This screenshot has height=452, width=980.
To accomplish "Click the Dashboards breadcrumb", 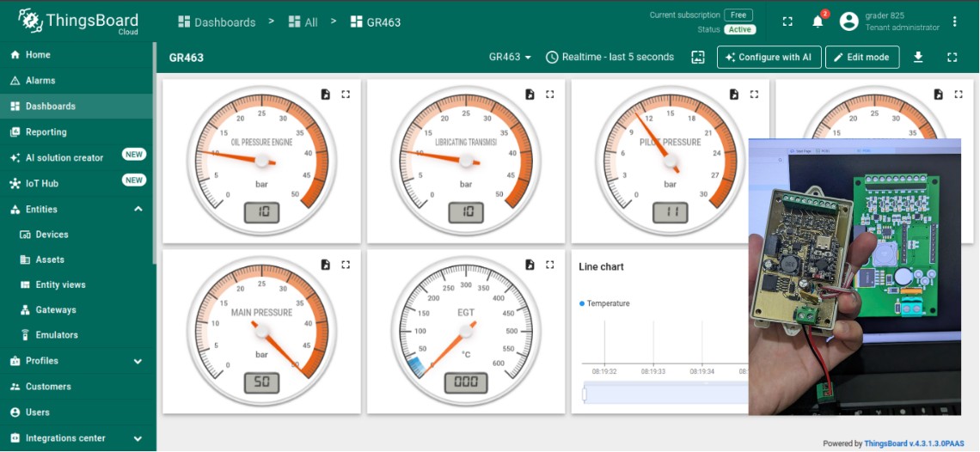I will pyautogui.click(x=217, y=21).
